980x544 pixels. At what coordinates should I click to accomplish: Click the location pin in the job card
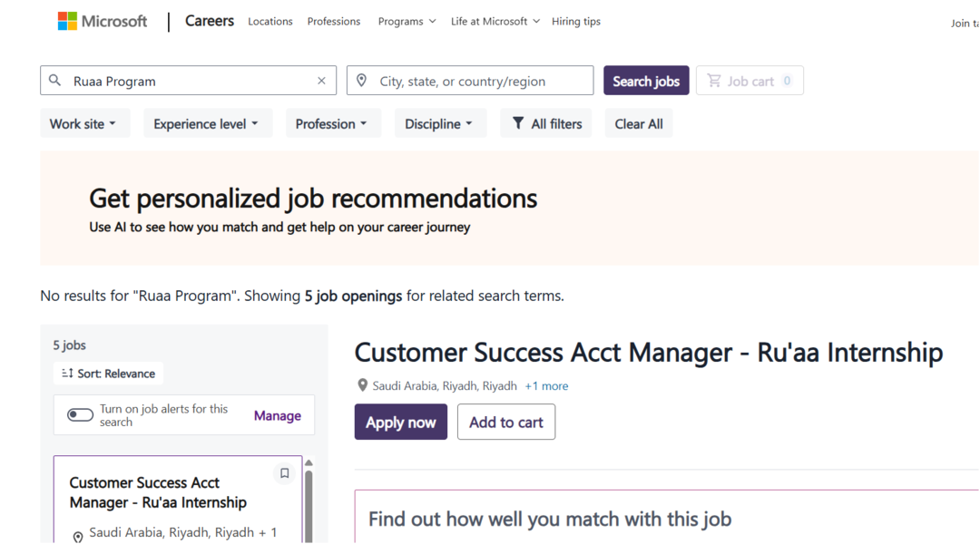[x=78, y=537]
